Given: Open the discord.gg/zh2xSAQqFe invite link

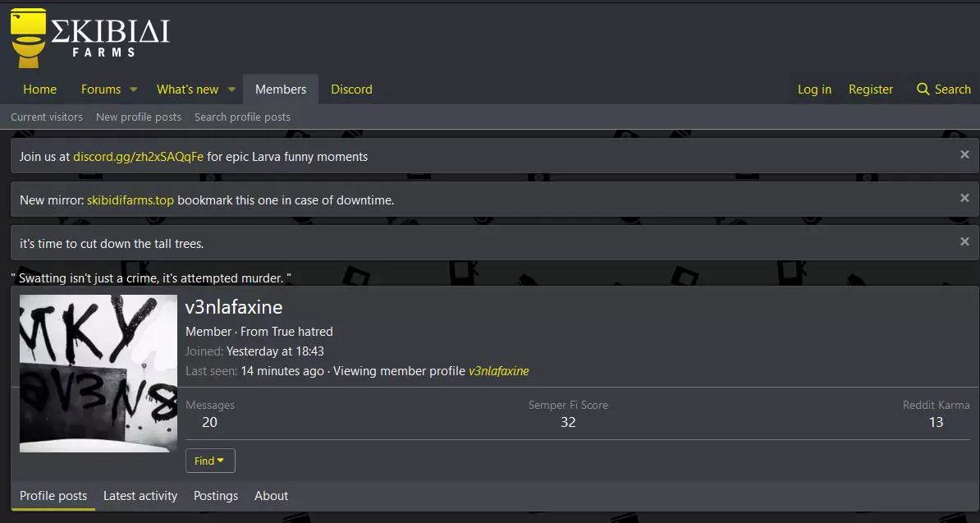Looking at the screenshot, I should [x=138, y=156].
